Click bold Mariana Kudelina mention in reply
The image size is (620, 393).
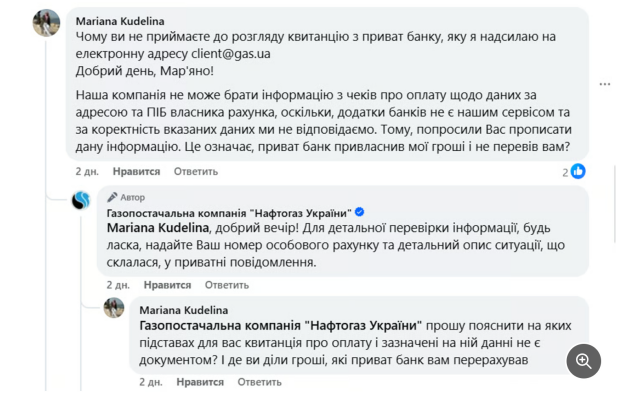pyautogui.click(x=158, y=228)
